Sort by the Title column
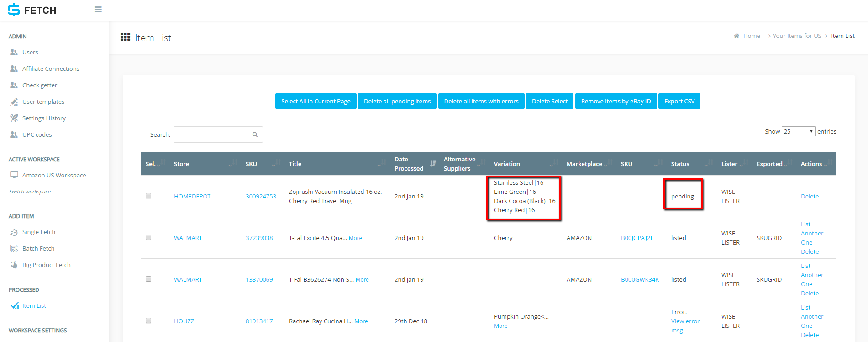This screenshot has width=868, height=342. 337,164
